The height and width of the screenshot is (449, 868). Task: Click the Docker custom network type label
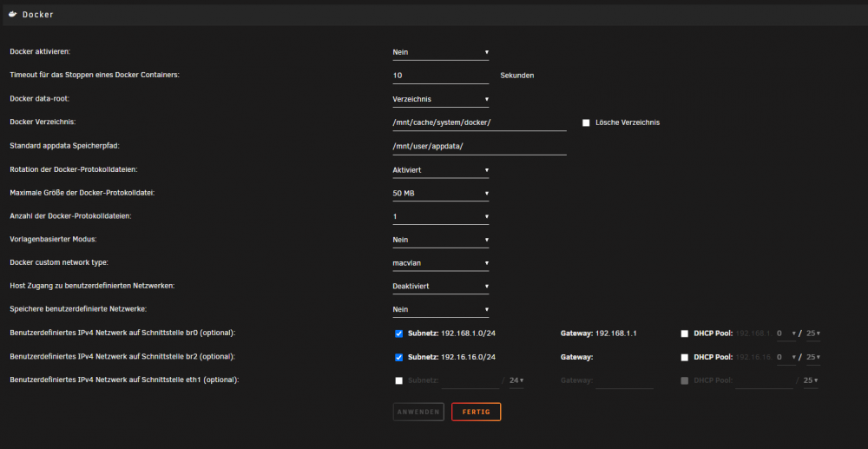59,263
